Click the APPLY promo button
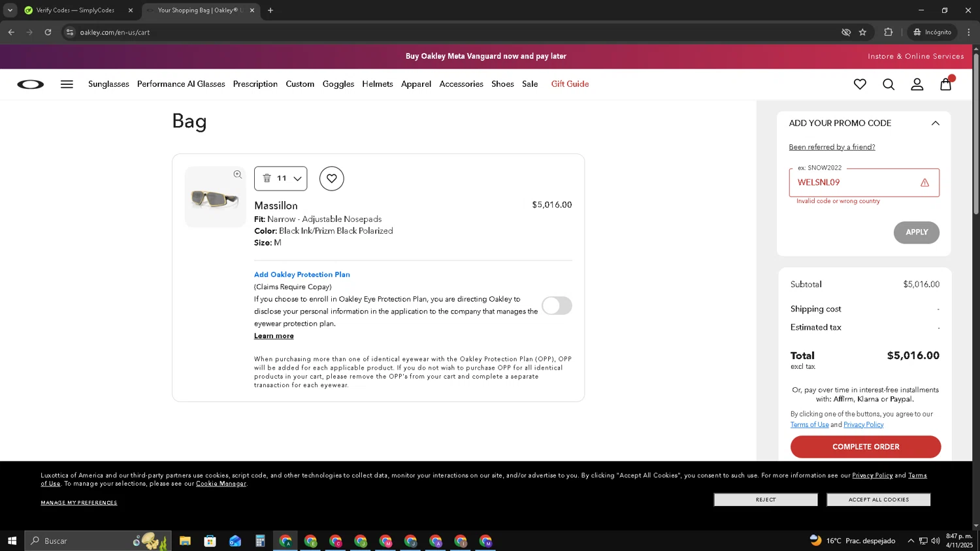The width and height of the screenshot is (980, 551). [x=917, y=232]
